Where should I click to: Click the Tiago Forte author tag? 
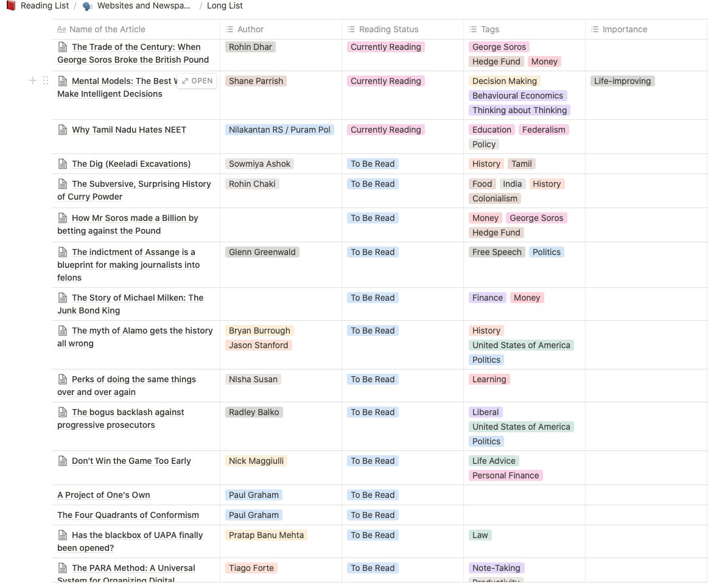click(x=251, y=568)
